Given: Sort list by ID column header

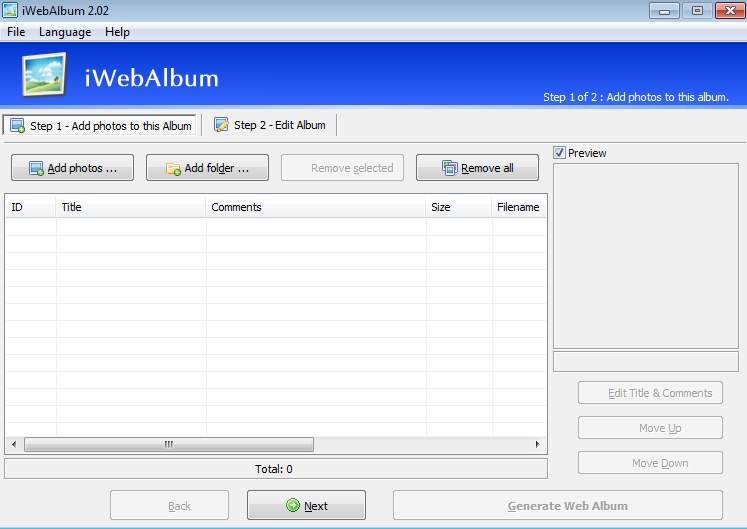Looking at the screenshot, I should click(30, 207).
